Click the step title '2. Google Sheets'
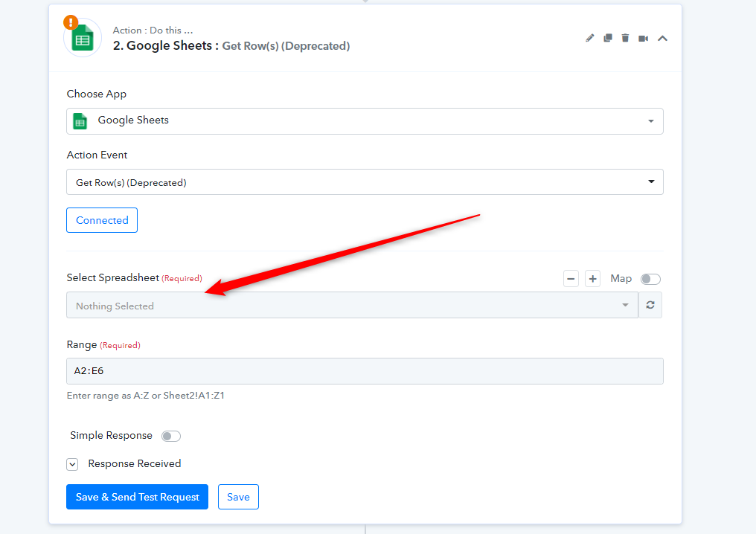Screen dimensions: 756x534 162,46
